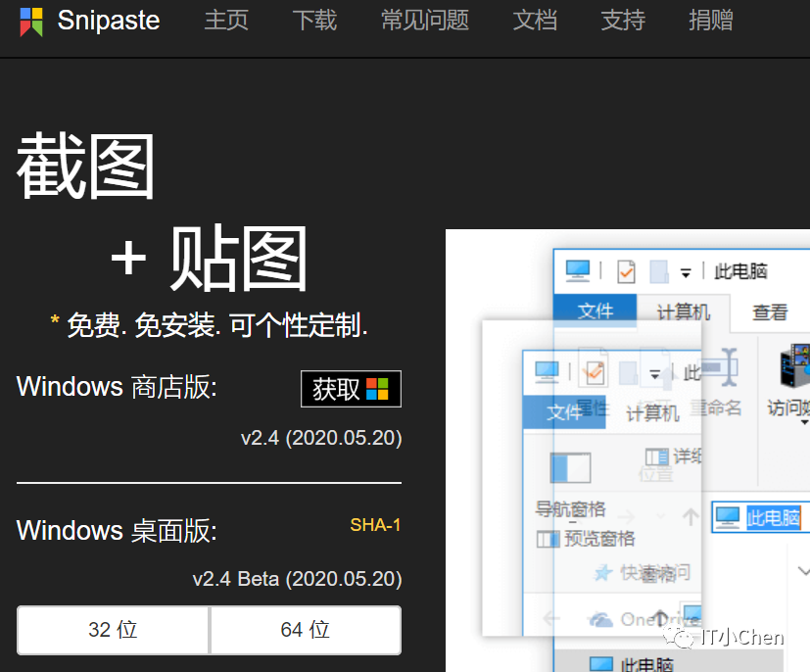Click the v2.4 Beta (2020.05.20) version text
The height and width of the screenshot is (672, 810).
pyautogui.click(x=297, y=579)
